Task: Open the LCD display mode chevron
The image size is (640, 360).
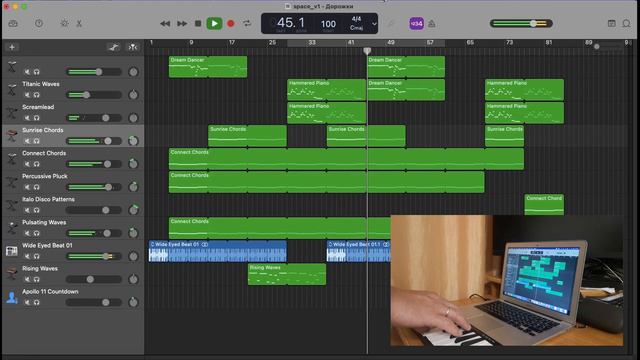Action: [x=374, y=24]
